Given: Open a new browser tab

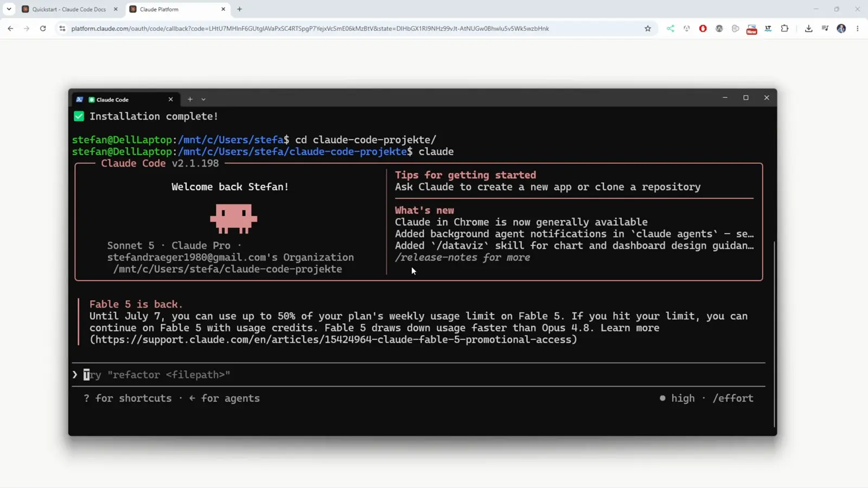Looking at the screenshot, I should pos(240,9).
